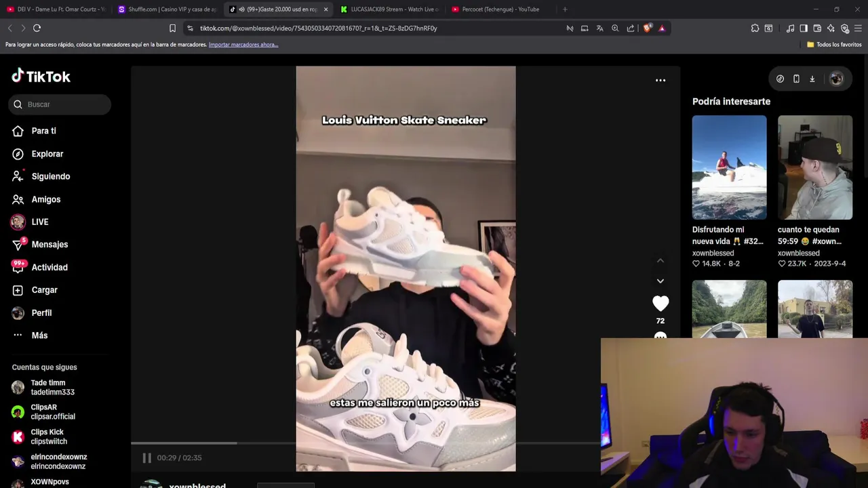This screenshot has height=488, width=868.
Task: Click Importar marcadores ahora link
Action: [x=243, y=45]
